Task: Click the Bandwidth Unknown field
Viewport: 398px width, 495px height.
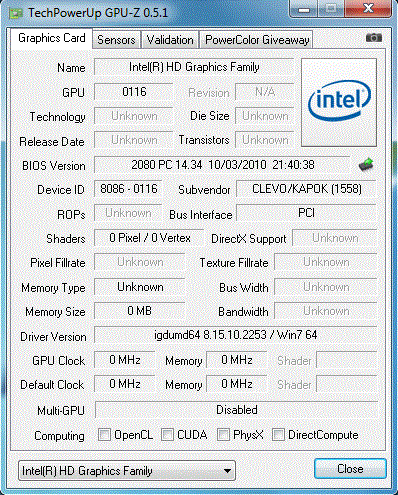Action: [326, 311]
